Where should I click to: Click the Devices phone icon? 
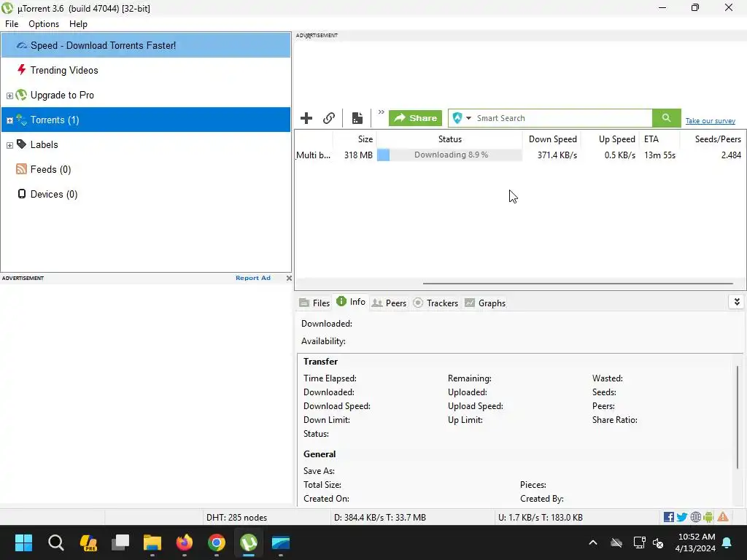click(21, 194)
